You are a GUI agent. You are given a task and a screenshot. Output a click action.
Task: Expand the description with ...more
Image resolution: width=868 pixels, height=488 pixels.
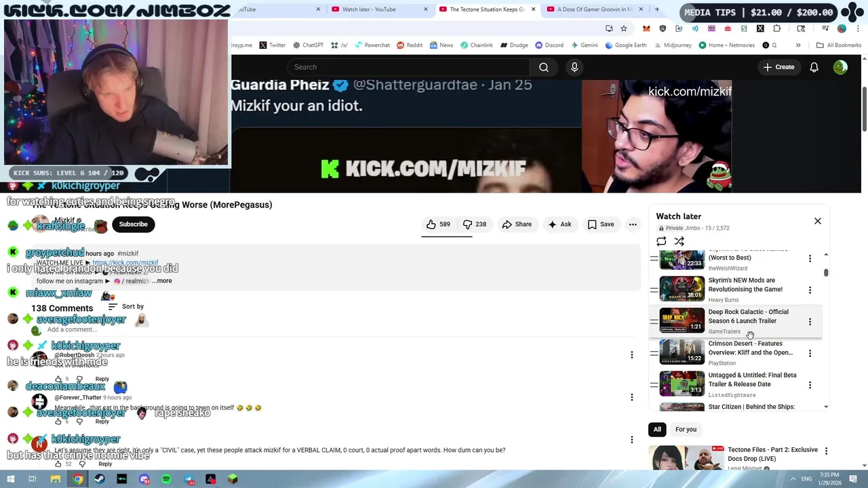[x=162, y=281]
